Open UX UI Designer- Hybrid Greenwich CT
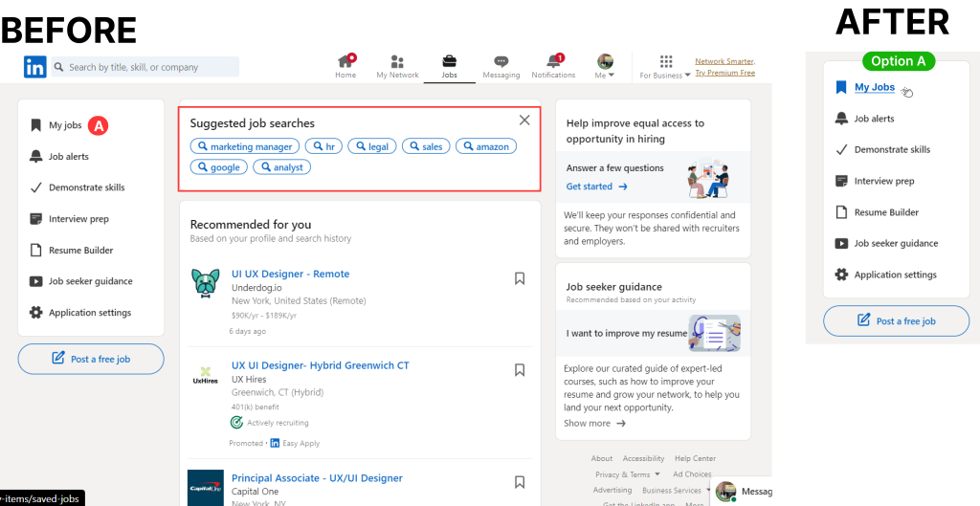 pos(321,365)
